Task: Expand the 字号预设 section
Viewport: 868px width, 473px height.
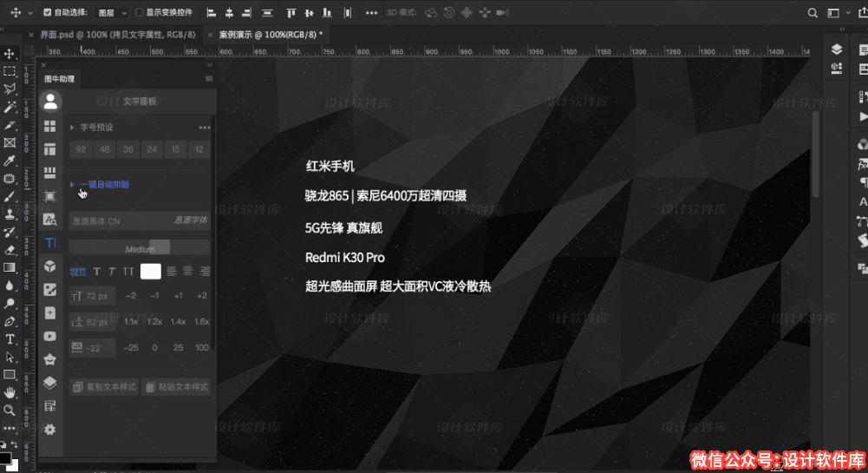Action: (72, 128)
